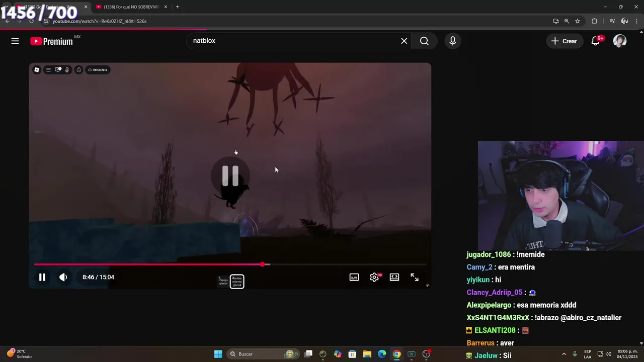Click the ESP LAA language indicator
Screen dimensions: 644x362
coord(588,354)
